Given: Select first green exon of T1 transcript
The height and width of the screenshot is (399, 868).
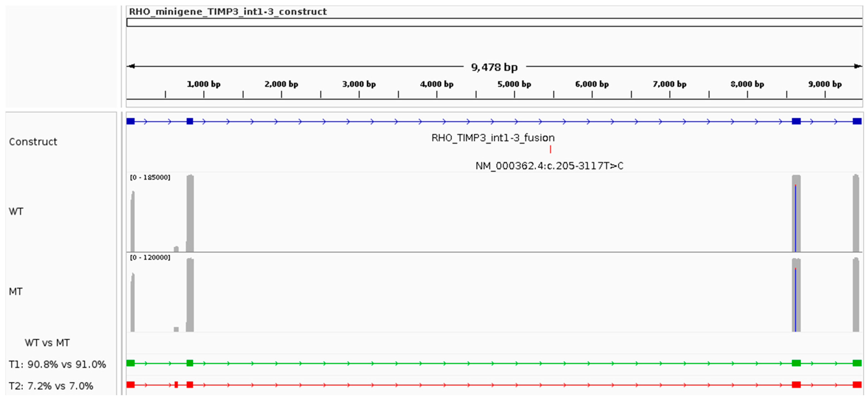Looking at the screenshot, I should tap(130, 363).
